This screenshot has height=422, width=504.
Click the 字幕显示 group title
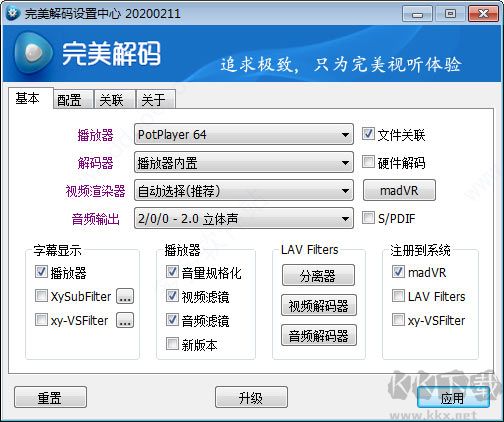(x=57, y=250)
